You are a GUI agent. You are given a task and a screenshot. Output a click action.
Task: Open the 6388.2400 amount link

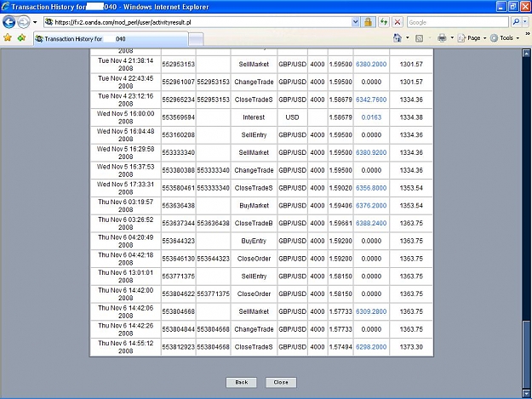pos(371,223)
